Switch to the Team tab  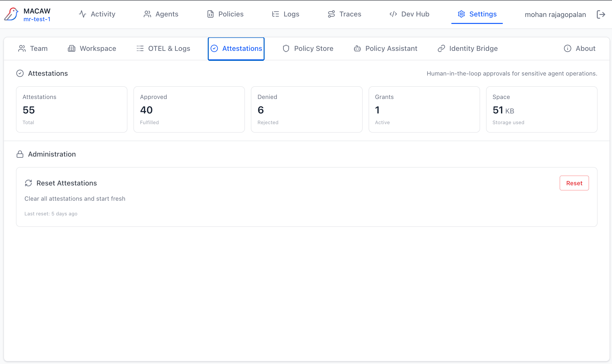33,48
